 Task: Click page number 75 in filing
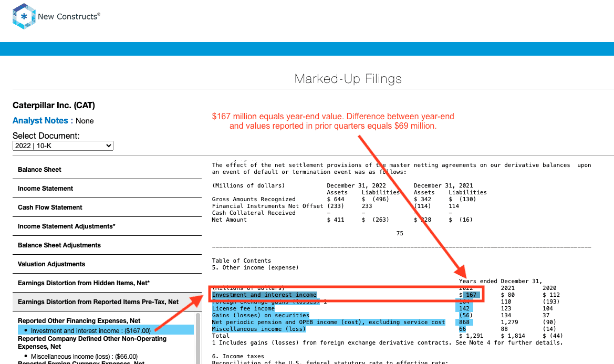click(x=400, y=233)
